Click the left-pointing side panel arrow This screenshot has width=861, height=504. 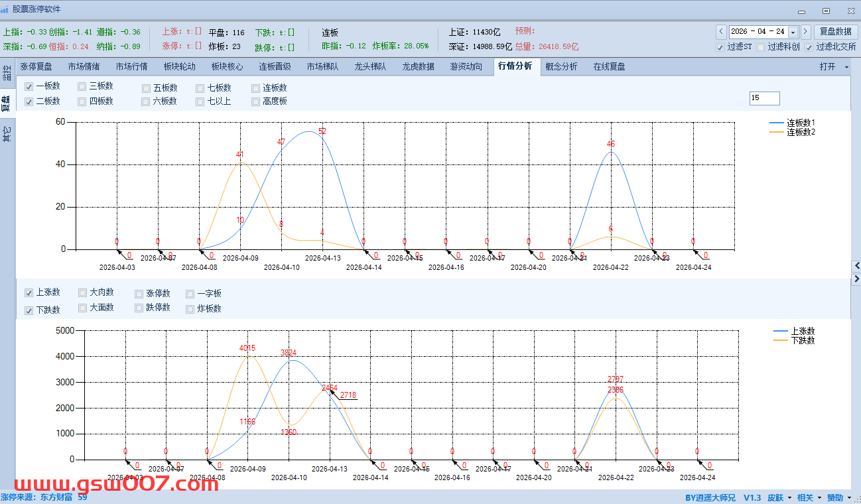855,266
